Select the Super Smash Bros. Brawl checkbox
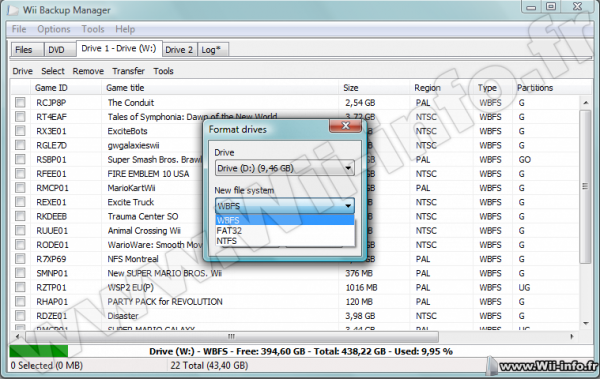This screenshot has height=379, width=600. coord(20,159)
